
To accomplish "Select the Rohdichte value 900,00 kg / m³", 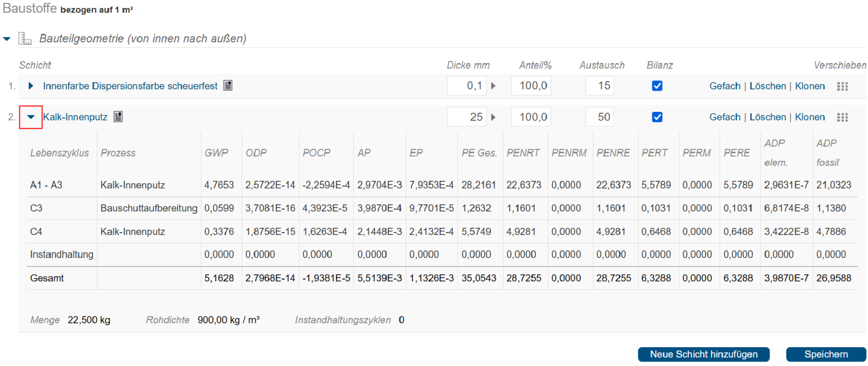I will [x=229, y=320].
